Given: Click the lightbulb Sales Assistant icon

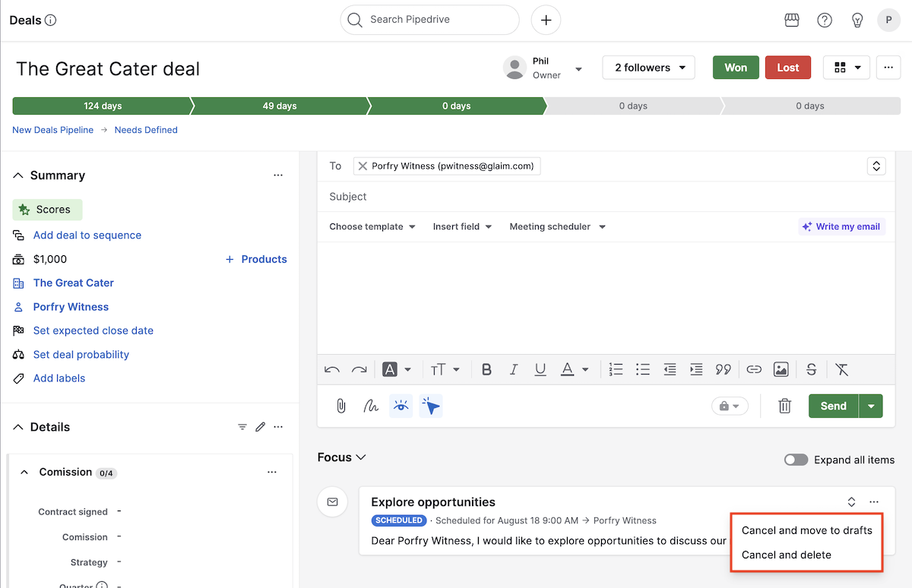Looking at the screenshot, I should (857, 21).
